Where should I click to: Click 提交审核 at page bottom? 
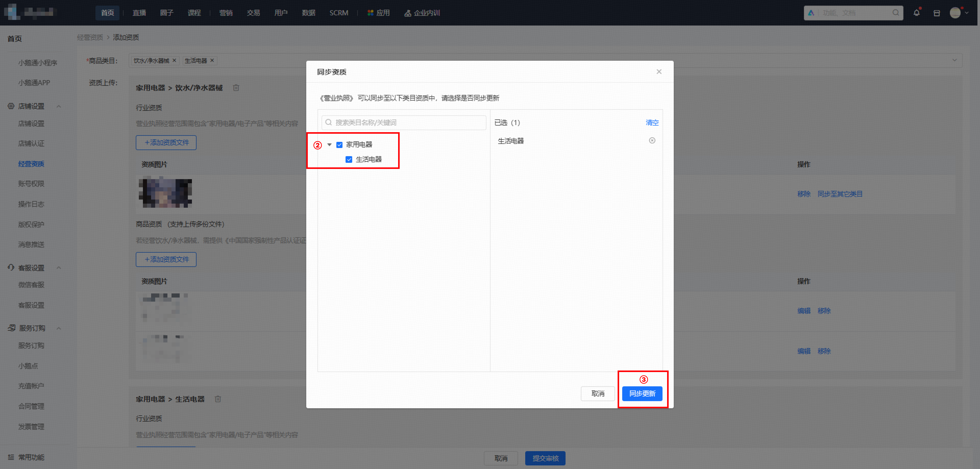[x=545, y=458]
